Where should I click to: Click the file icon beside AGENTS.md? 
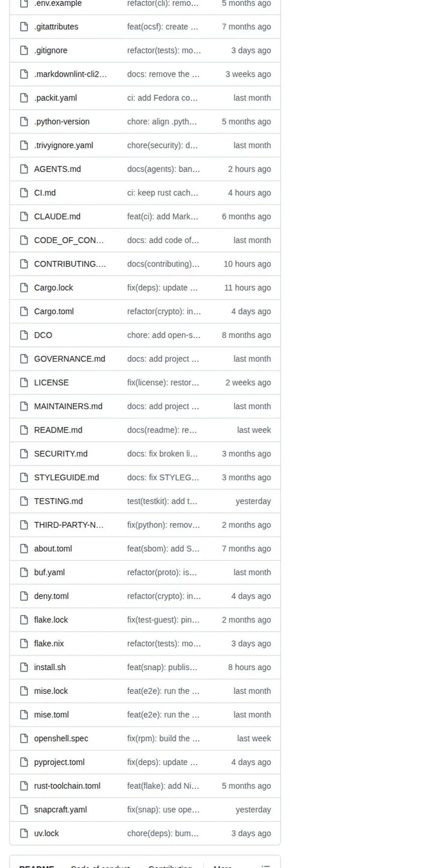[x=24, y=169]
